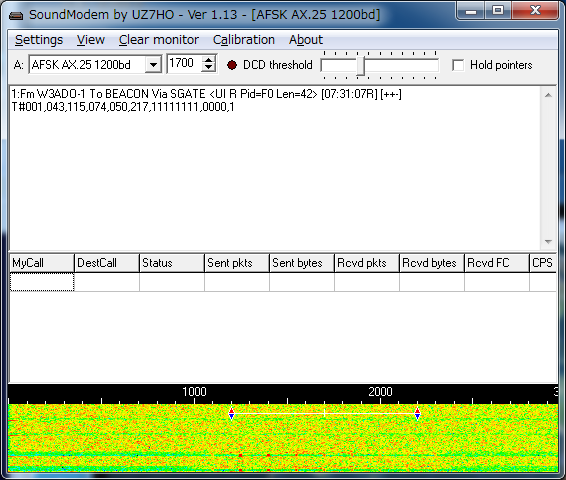Open the About menu
The image size is (566, 480).
(x=306, y=40)
